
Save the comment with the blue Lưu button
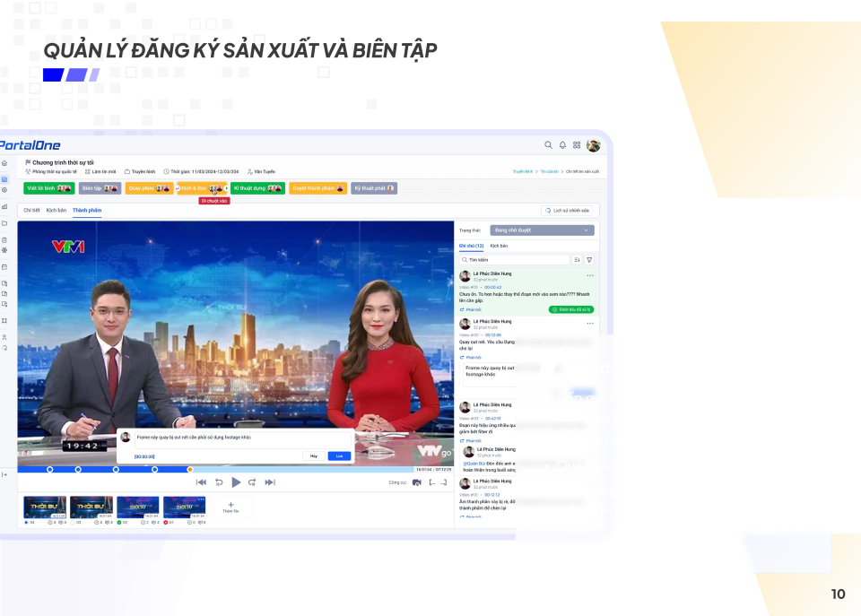[339, 456]
